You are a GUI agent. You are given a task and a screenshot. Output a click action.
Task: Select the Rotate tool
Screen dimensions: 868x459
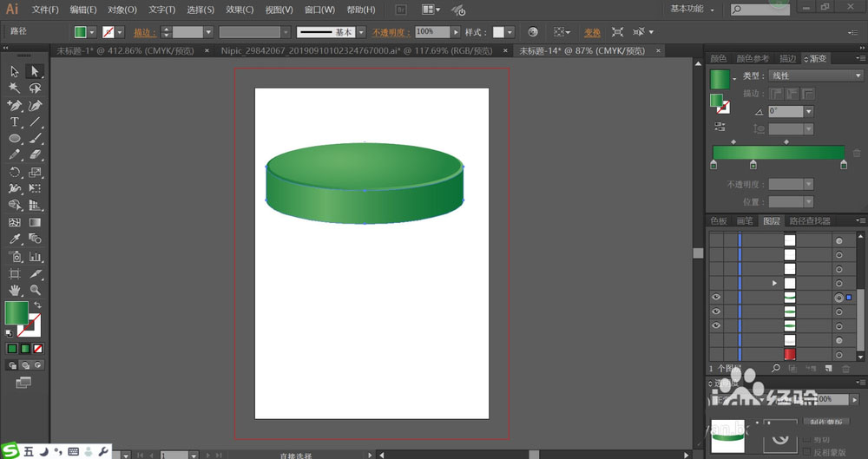(15, 172)
